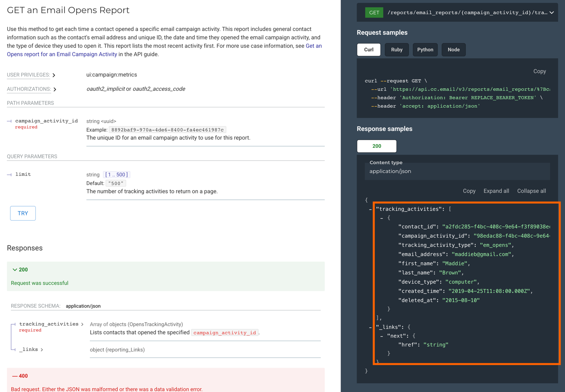Screen dimensions: 565x392
Task: Click the campaign_activity_id path parameter name
Action: (46, 121)
